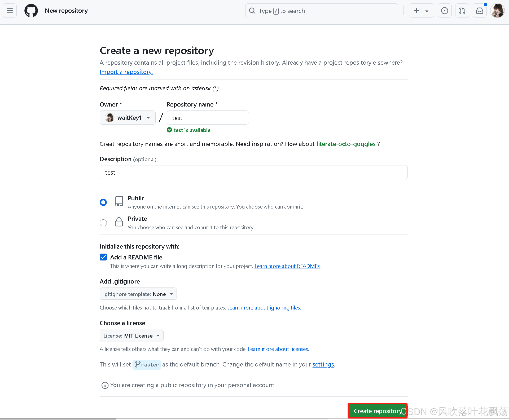Click the GitHub Octocat logo
Screen dimensions: 509x420
(x=31, y=11)
